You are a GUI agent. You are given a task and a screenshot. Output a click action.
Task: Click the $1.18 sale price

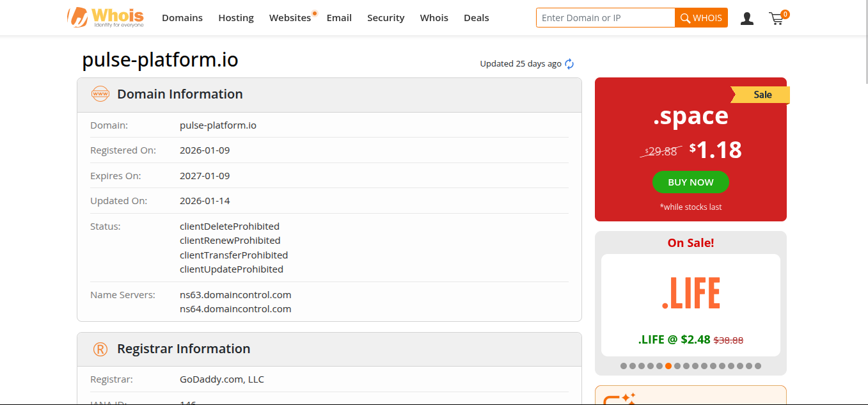coord(716,150)
